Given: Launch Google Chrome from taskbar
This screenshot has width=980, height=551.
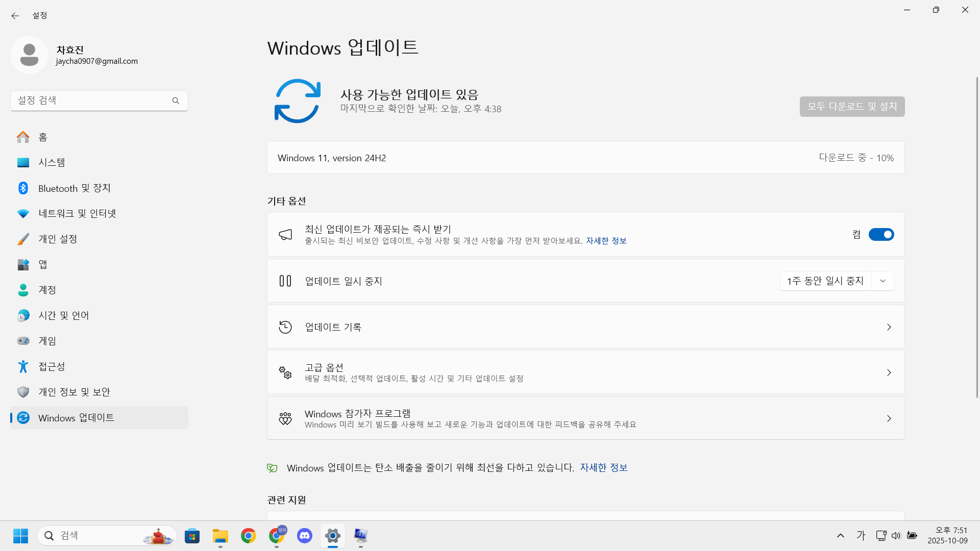Looking at the screenshot, I should pos(249,536).
